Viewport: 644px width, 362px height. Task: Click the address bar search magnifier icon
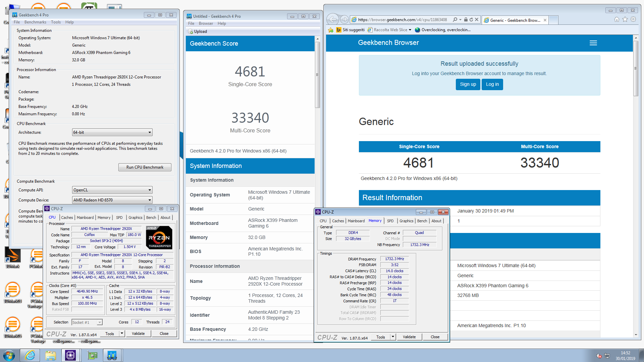[x=455, y=20]
